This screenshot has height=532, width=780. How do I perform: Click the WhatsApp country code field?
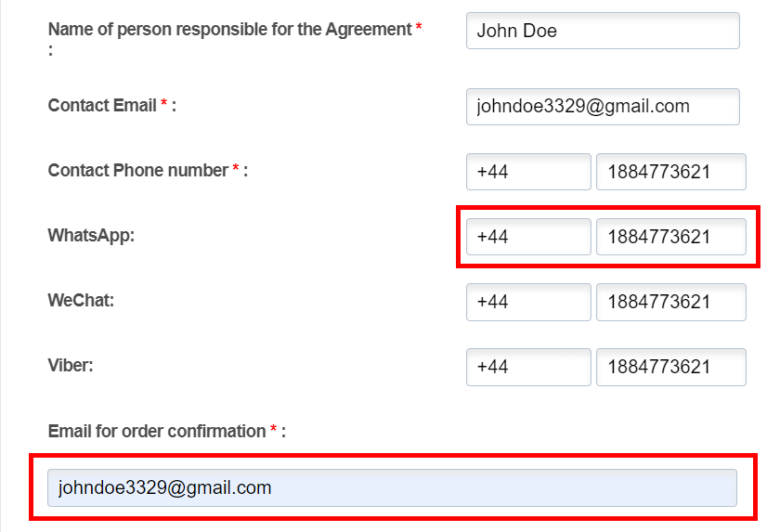click(528, 237)
